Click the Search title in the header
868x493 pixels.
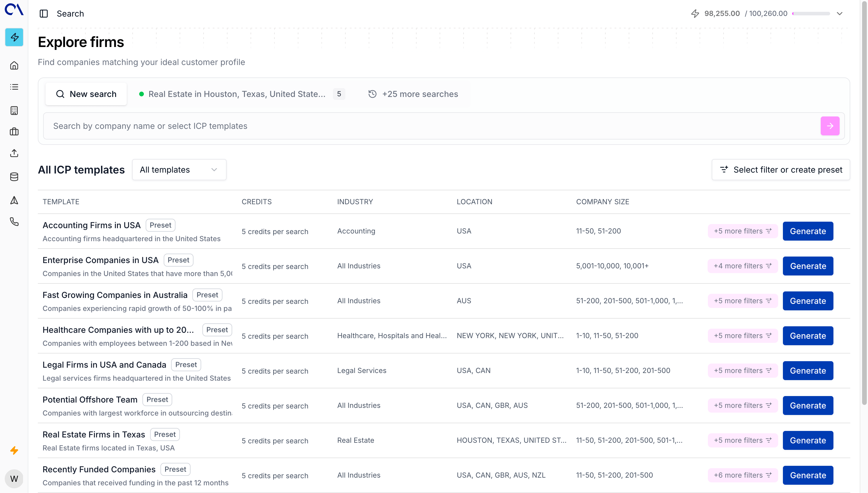70,14
